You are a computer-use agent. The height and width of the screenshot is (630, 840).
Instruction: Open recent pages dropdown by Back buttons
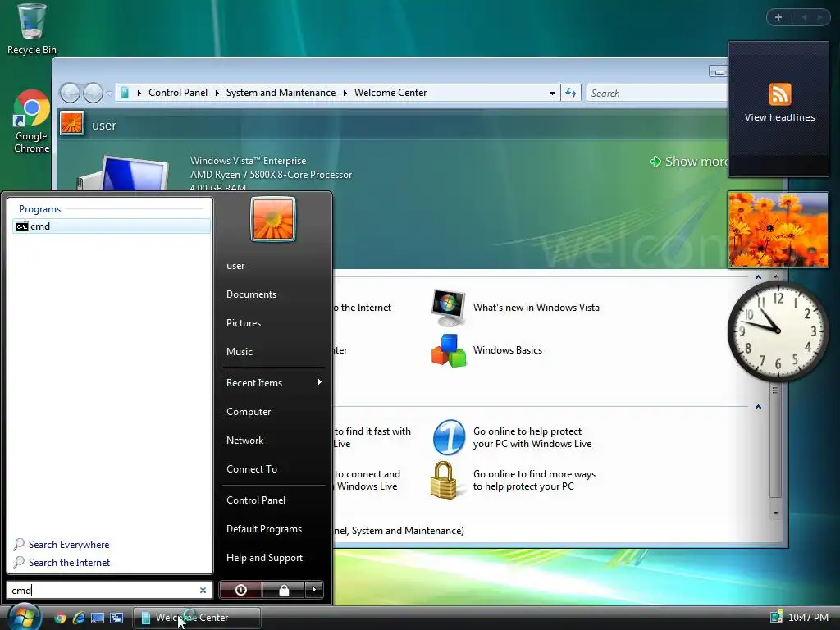pyautogui.click(x=109, y=94)
